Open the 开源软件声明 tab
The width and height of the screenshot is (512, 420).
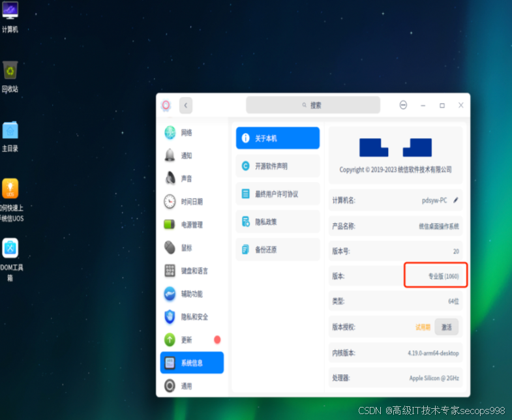tap(278, 166)
